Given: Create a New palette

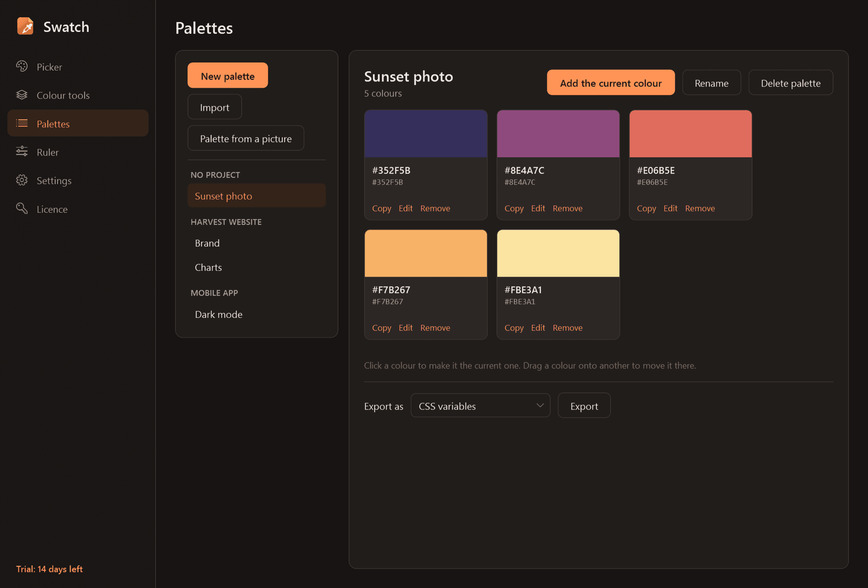Looking at the screenshot, I should [228, 76].
